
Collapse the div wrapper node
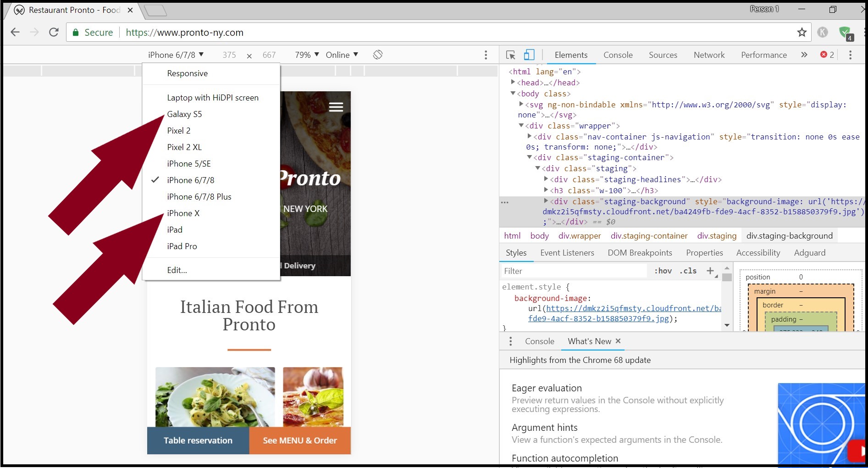[521, 125]
